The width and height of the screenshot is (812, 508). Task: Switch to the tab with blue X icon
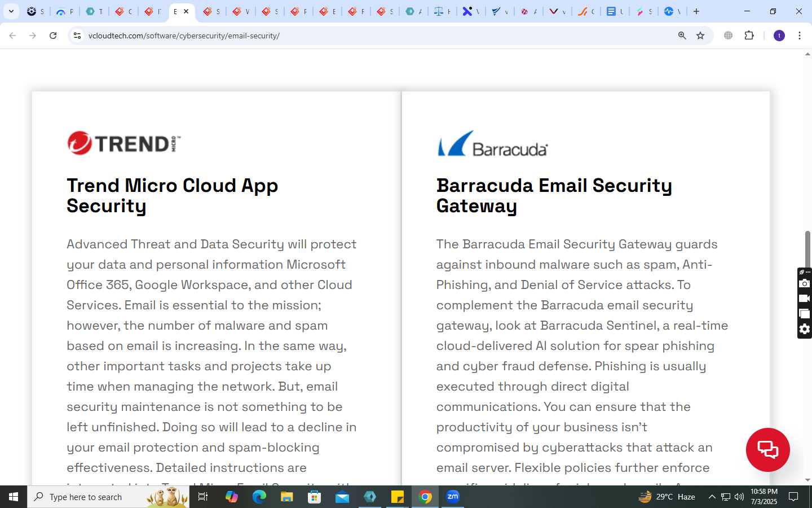pyautogui.click(x=471, y=11)
